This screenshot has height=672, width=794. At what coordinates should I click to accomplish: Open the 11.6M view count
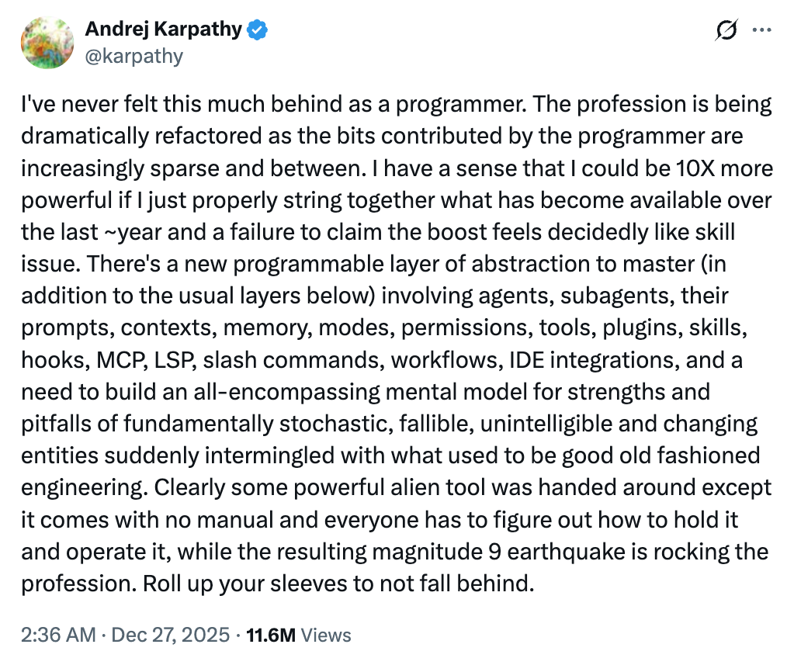pos(270,635)
